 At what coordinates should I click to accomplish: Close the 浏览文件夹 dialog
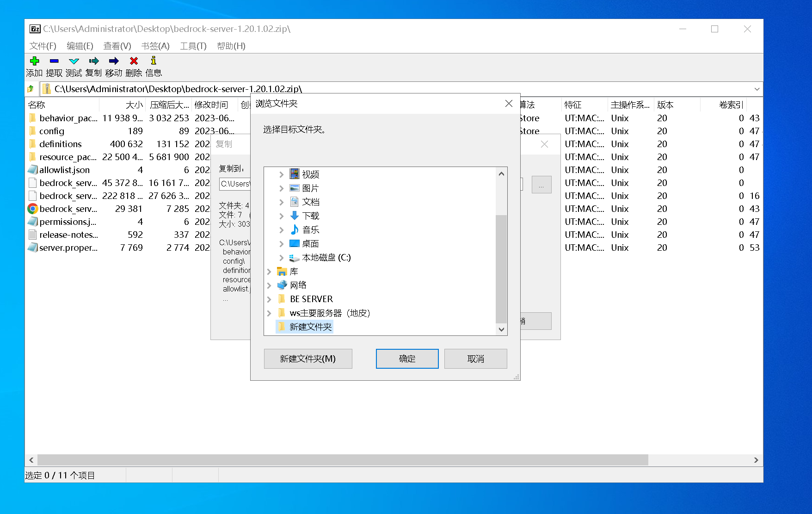pyautogui.click(x=509, y=104)
